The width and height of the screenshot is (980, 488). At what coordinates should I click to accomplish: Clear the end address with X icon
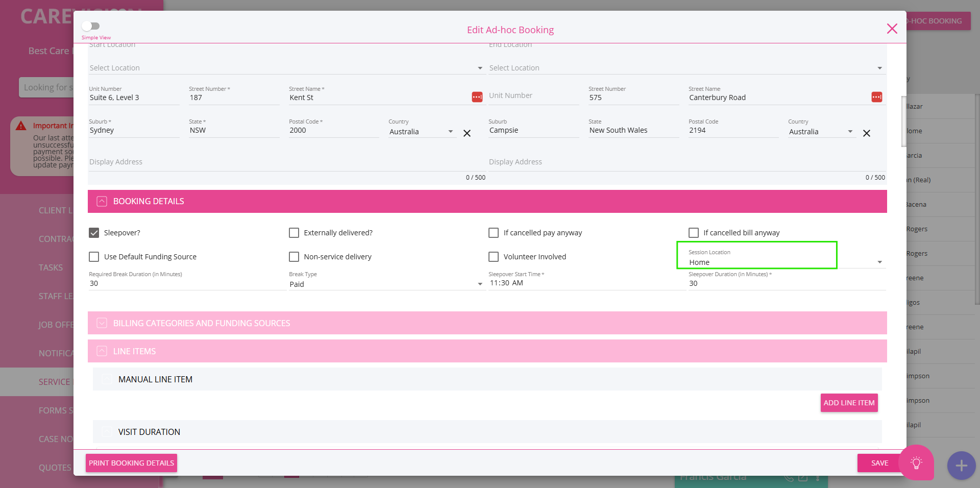click(x=867, y=133)
